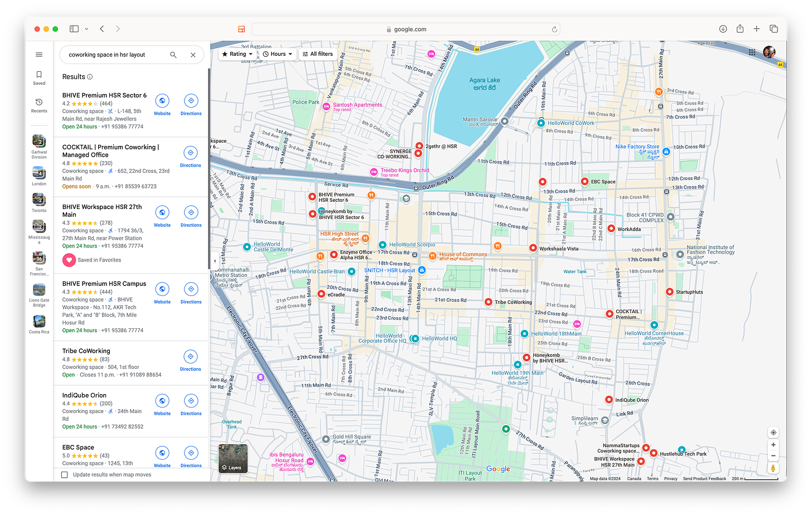Open the Website for BHIVE Premium HSR Campus

[x=162, y=293]
